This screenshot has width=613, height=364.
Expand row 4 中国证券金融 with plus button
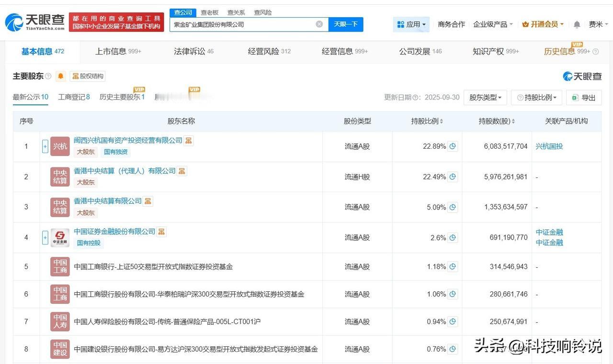pos(45,238)
